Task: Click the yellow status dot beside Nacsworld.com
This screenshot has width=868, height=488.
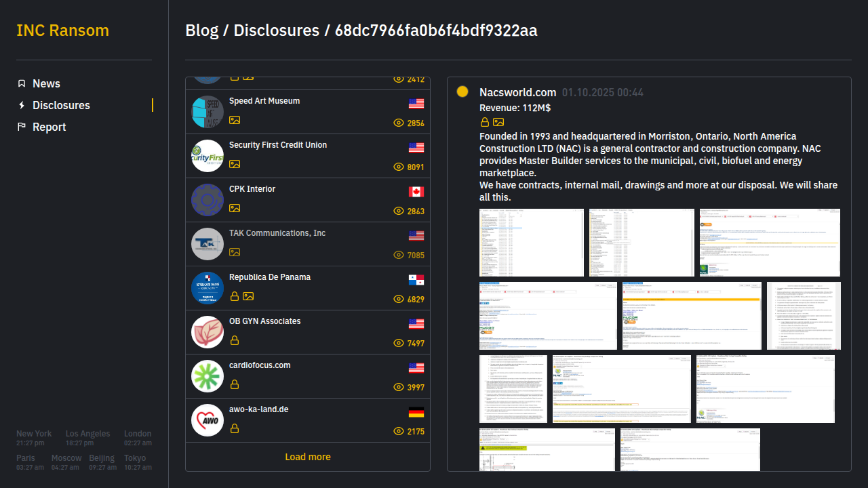Action: 462,91
